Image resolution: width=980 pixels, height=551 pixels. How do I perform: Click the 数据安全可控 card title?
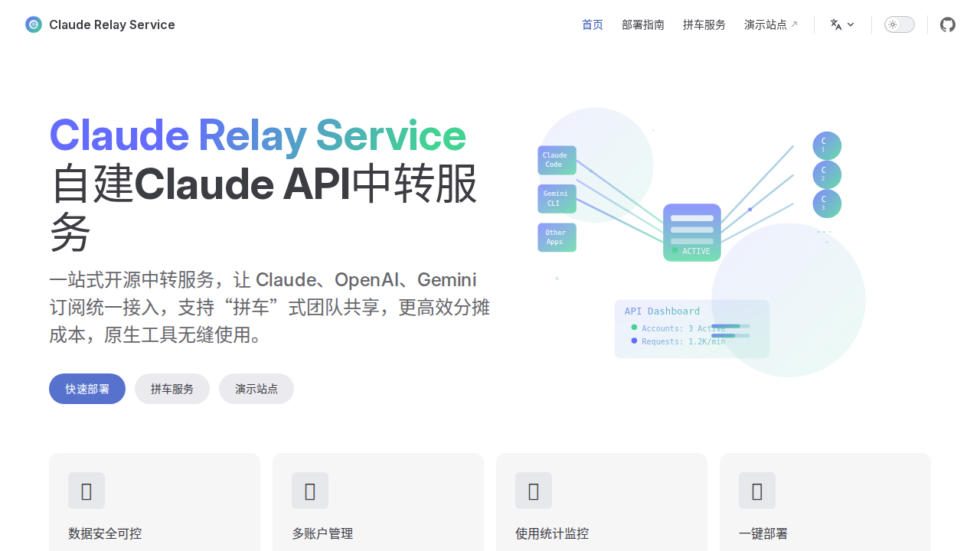point(105,533)
